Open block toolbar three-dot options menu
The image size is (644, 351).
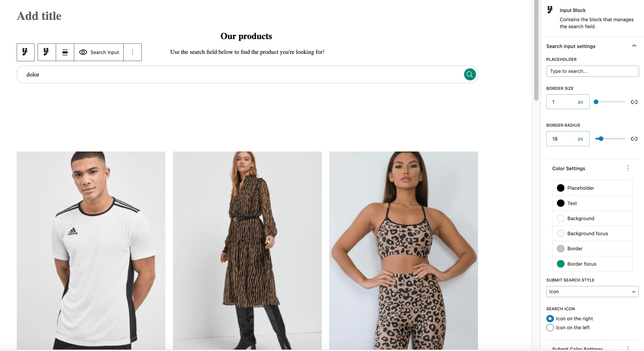[133, 52]
